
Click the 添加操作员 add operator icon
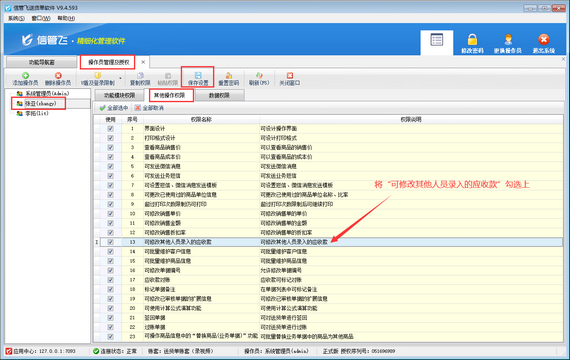coord(25,76)
